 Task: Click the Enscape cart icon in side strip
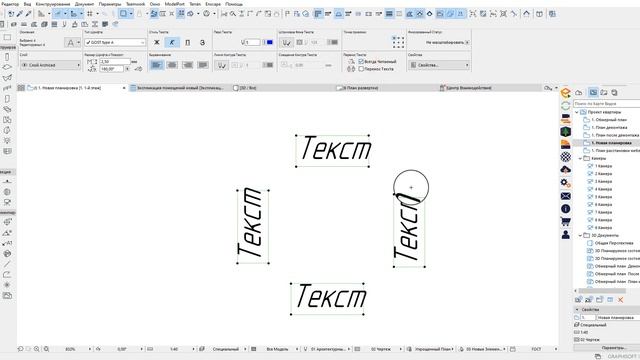[x=565, y=222]
